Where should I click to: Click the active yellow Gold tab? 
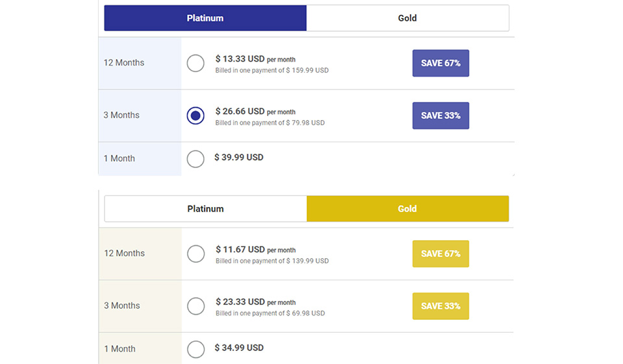(407, 209)
